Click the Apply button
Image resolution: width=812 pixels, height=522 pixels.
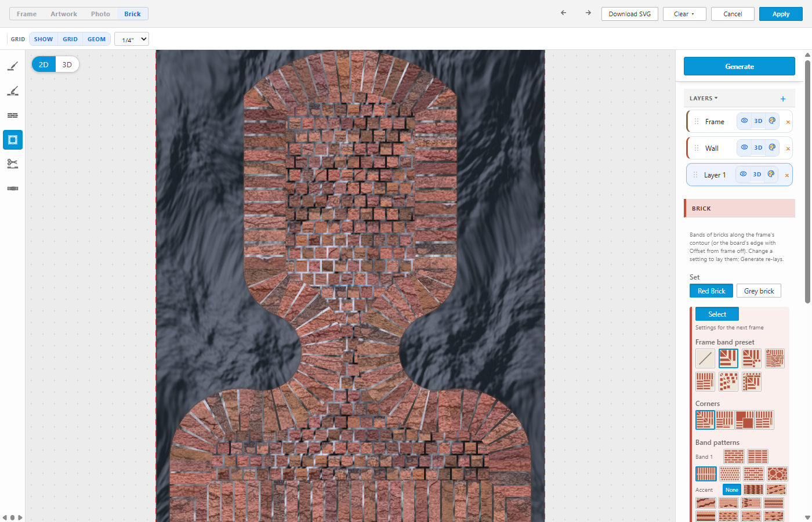pos(781,14)
